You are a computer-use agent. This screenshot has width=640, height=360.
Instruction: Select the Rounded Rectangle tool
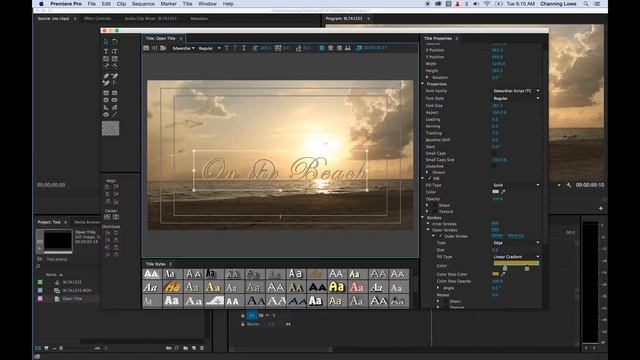(115, 100)
